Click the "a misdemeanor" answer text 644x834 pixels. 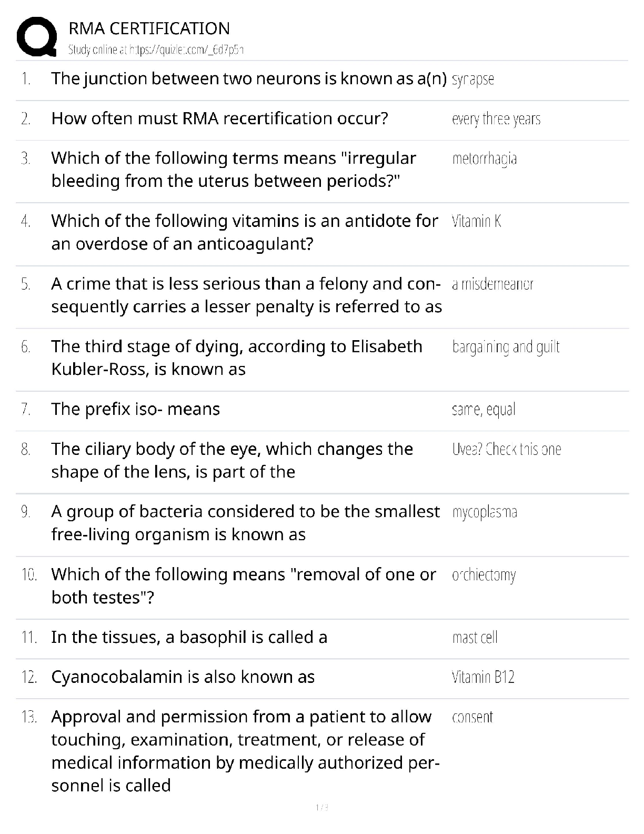(492, 284)
